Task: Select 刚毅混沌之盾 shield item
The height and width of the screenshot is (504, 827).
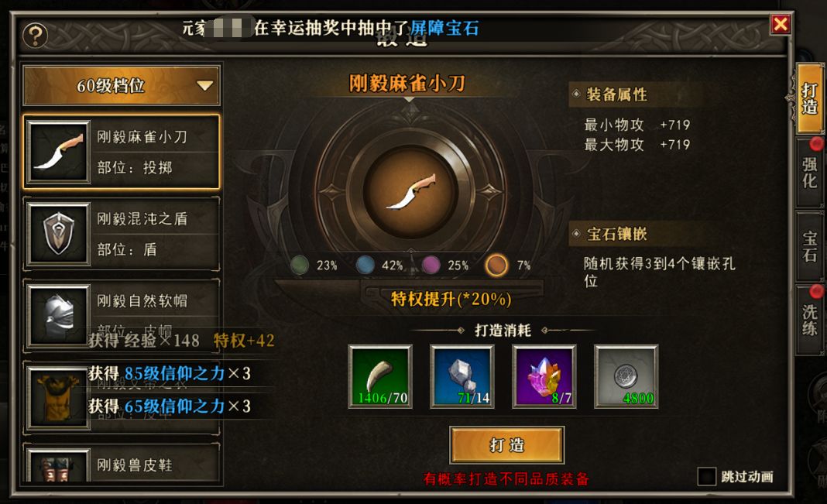Action: 122,234
